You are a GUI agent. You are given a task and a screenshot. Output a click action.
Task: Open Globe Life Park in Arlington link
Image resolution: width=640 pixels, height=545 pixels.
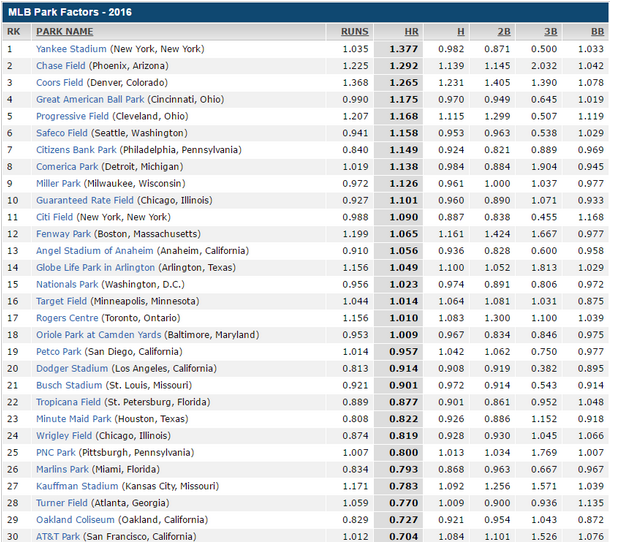click(x=96, y=267)
